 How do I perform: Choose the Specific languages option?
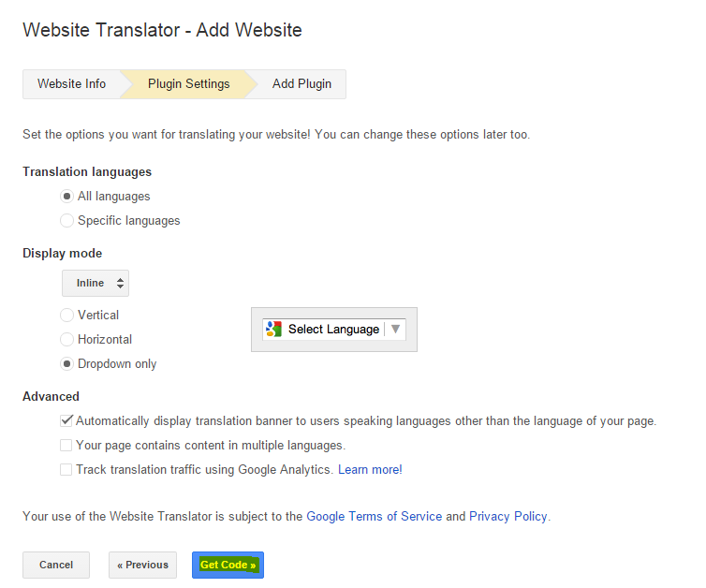(66, 221)
